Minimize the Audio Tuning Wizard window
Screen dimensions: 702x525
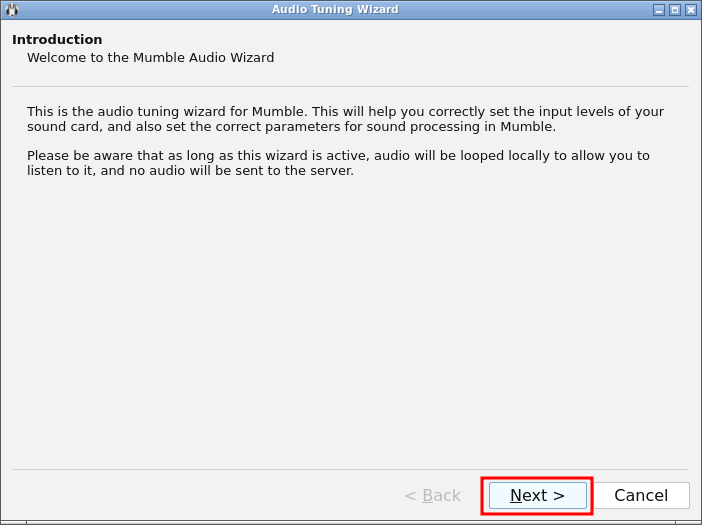(659, 10)
